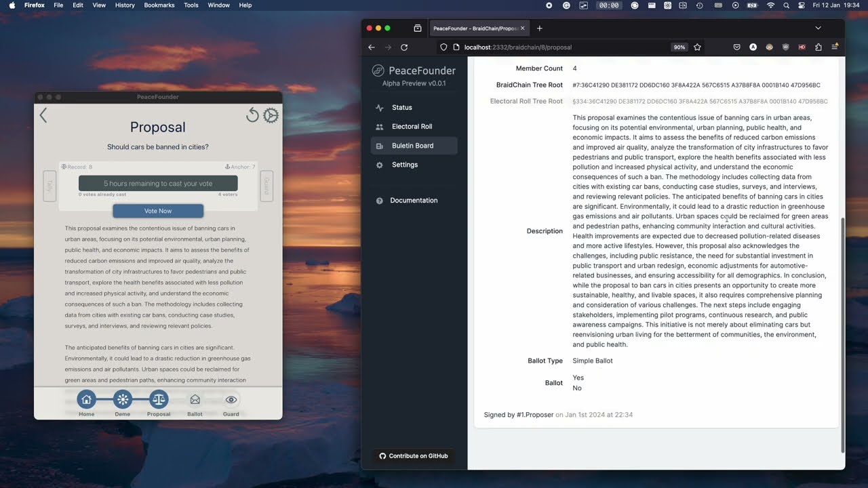
Task: Open the Help menu
Action: [245, 5]
